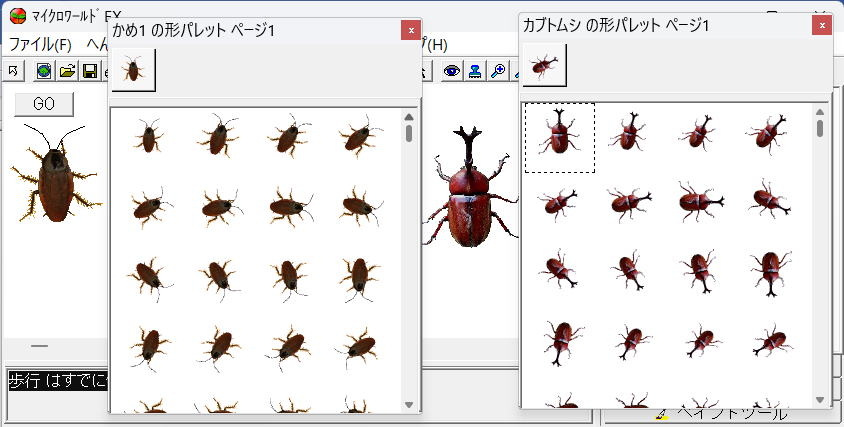Screen dimensions: 844x427
Task: Select second beetle shape in second row
Action: [x=629, y=204]
